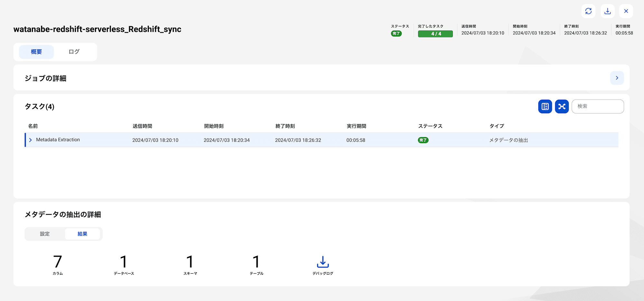The height and width of the screenshot is (301, 644).
Task: Select the 結果 tab in metadata details
Action: [x=82, y=234]
